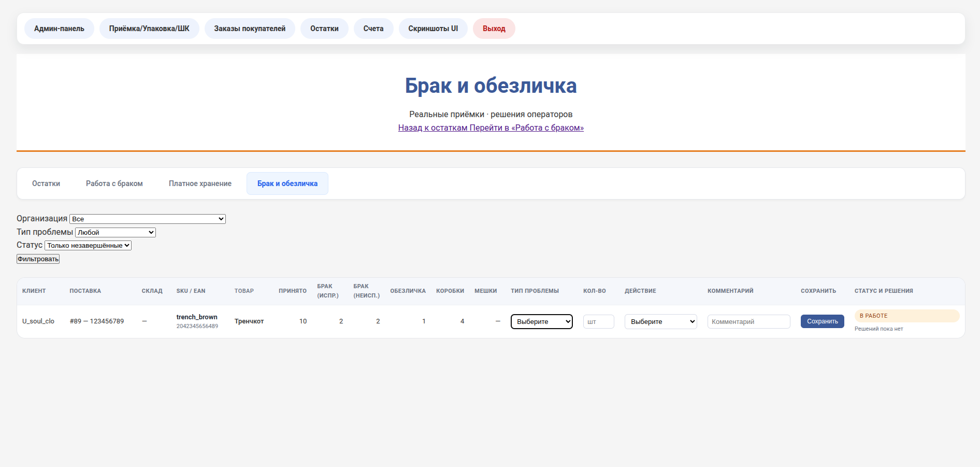This screenshot has width=980, height=467.
Task: Click the Комментарий input field
Action: pyautogui.click(x=748, y=322)
